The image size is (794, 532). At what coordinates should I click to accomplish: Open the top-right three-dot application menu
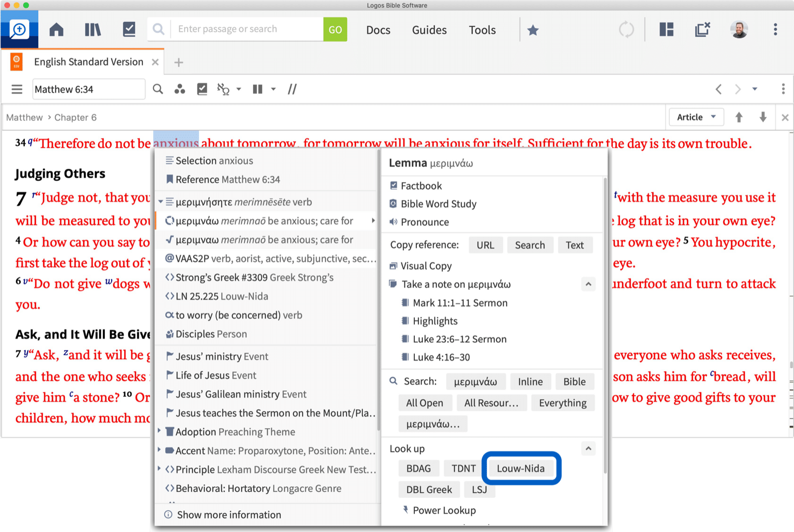pos(775,29)
